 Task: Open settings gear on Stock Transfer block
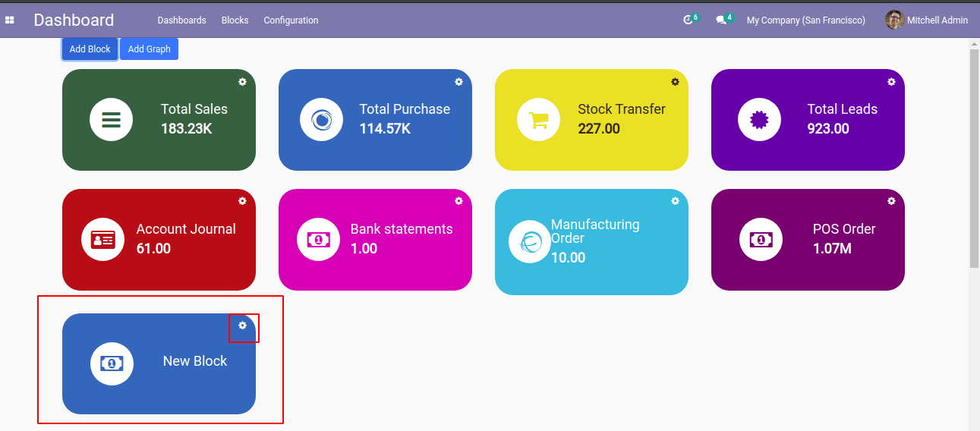pyautogui.click(x=675, y=82)
